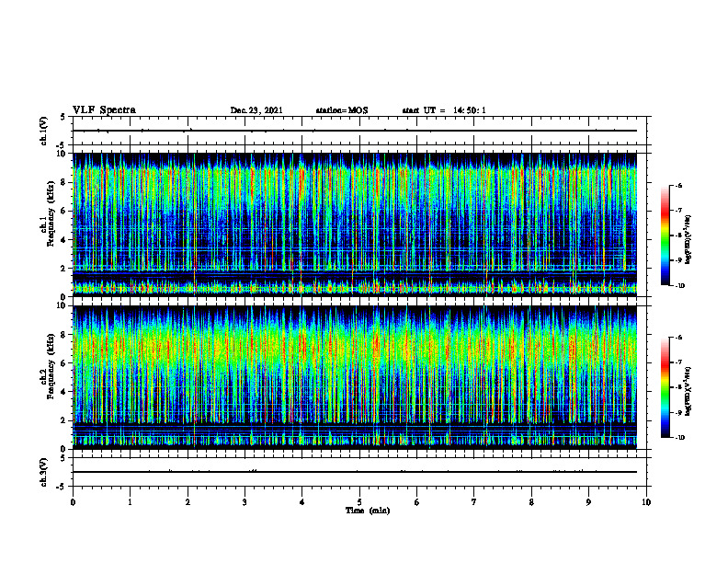Click the time axis tick label '0'
728x563 pixels.
click(73, 502)
